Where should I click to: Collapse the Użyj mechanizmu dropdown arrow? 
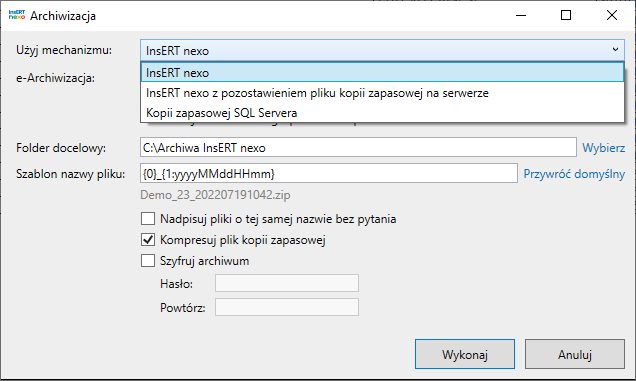pyautogui.click(x=615, y=50)
